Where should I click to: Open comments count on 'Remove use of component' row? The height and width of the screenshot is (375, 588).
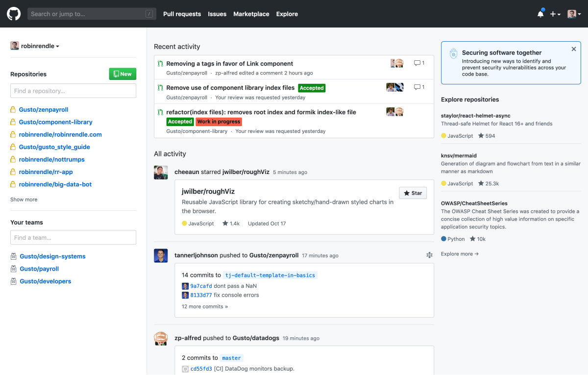click(x=419, y=87)
